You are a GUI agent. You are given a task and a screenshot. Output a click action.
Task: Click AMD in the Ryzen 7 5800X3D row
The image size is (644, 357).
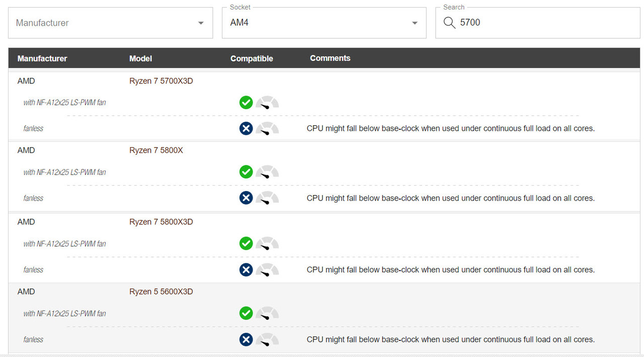pos(26,222)
